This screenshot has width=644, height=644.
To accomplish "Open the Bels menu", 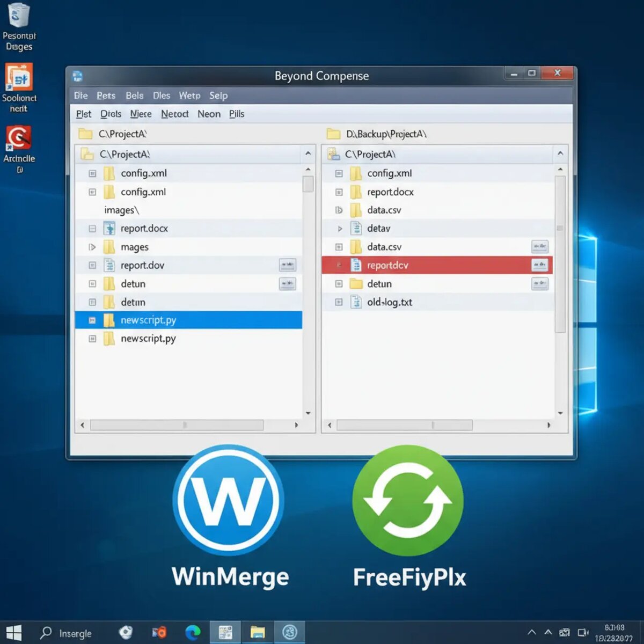I will [134, 96].
